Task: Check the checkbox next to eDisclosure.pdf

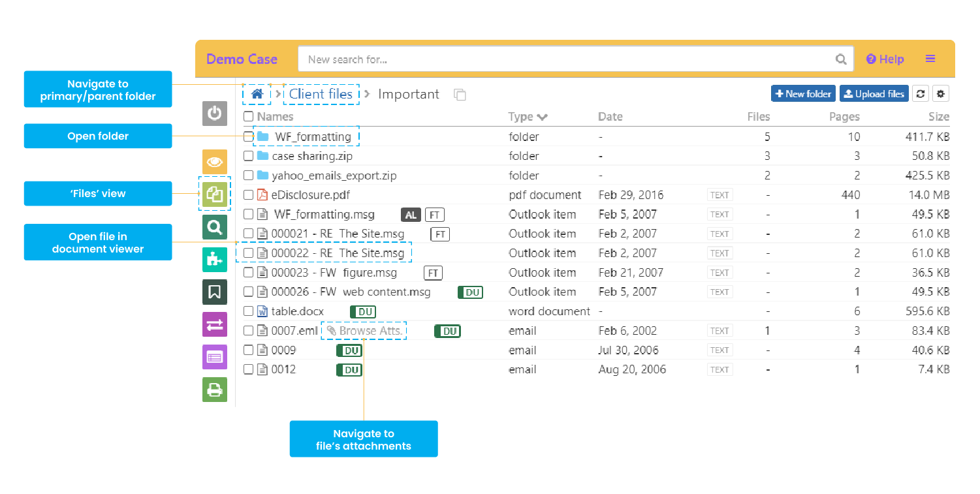Action: [x=248, y=194]
